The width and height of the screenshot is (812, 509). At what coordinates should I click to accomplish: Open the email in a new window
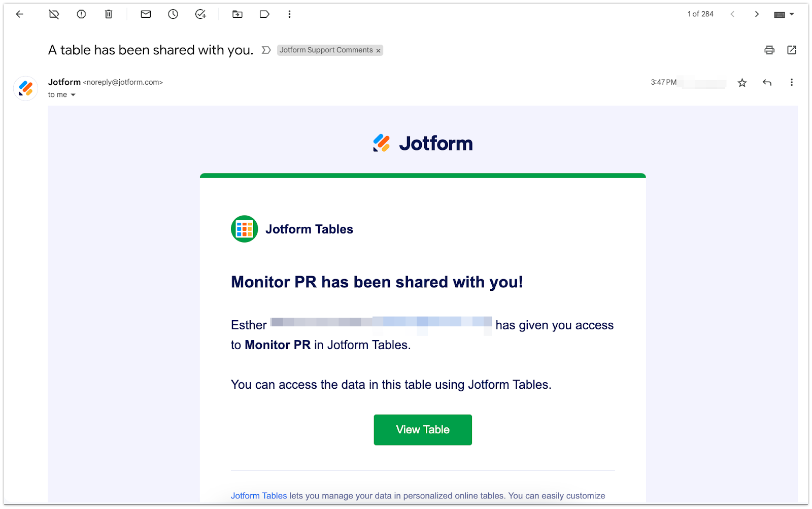(x=792, y=50)
